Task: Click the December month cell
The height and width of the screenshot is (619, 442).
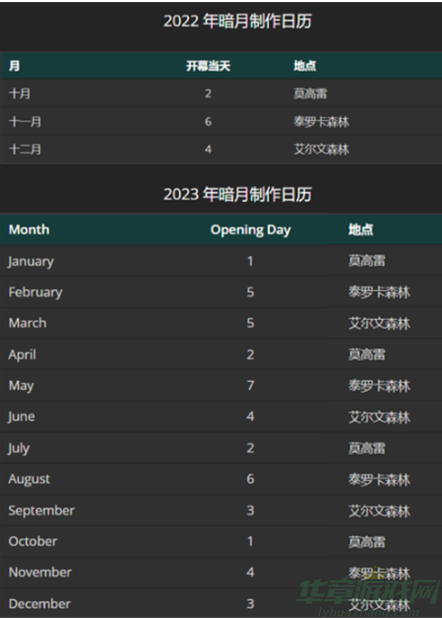Action: tap(39, 604)
